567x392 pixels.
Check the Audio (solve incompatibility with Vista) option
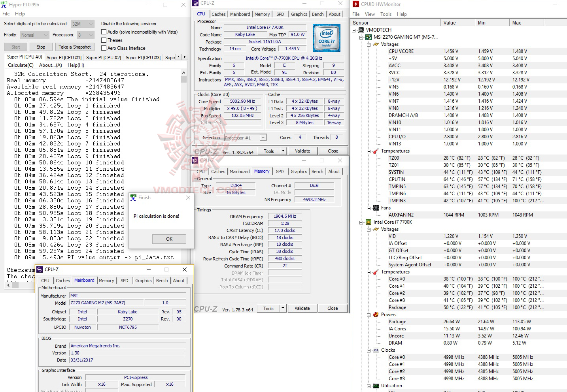[103, 32]
